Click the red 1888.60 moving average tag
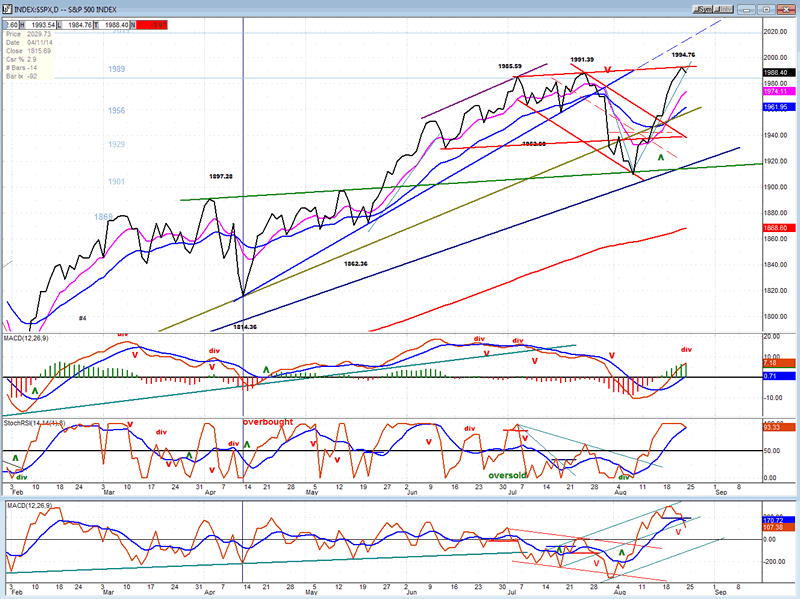The width and height of the screenshot is (800, 599). [x=779, y=228]
